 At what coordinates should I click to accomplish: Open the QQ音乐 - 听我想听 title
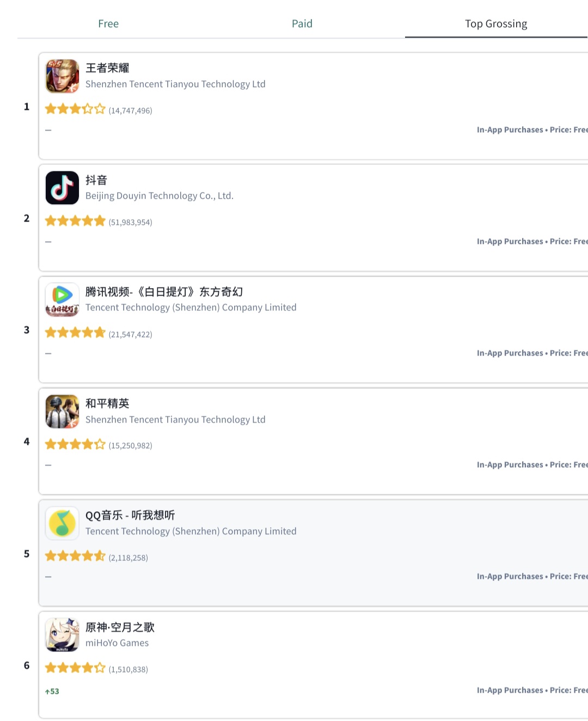130,515
